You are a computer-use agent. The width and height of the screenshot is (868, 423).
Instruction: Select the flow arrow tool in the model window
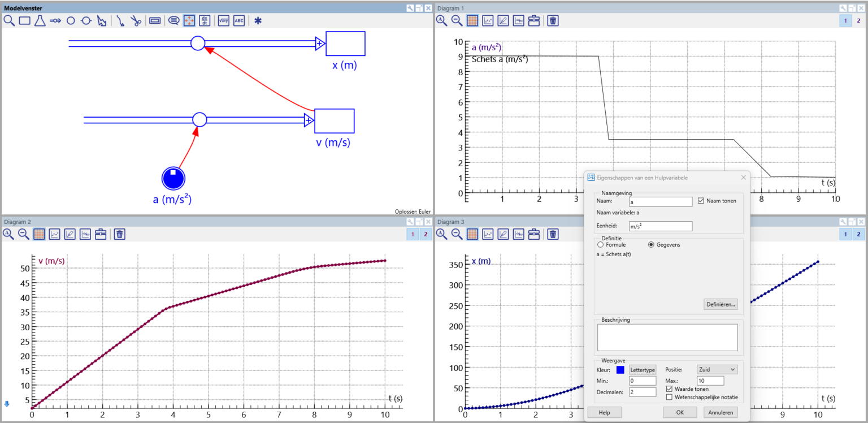pos(55,20)
